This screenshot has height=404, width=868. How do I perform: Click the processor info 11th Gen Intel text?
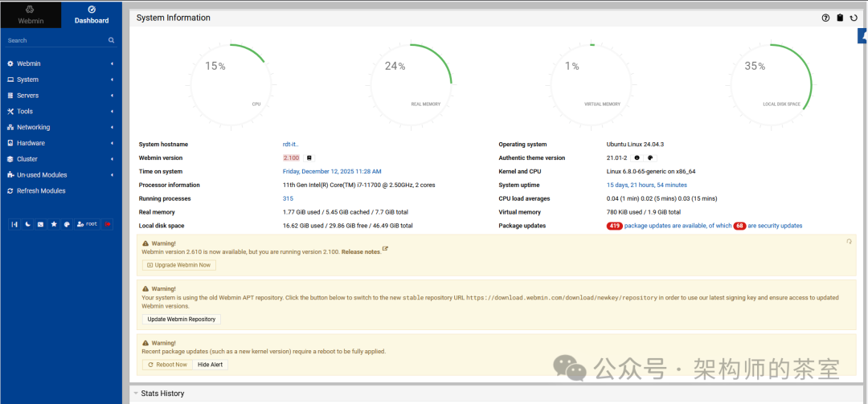coord(358,185)
